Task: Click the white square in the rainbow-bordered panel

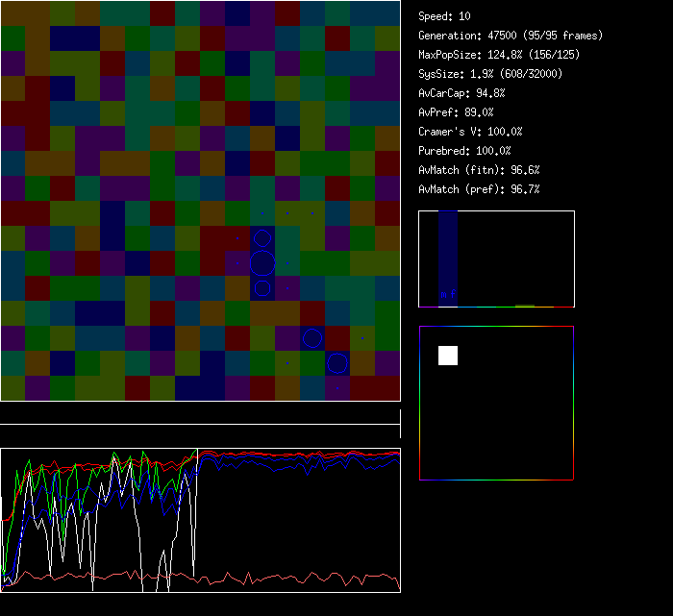Action: (448, 356)
